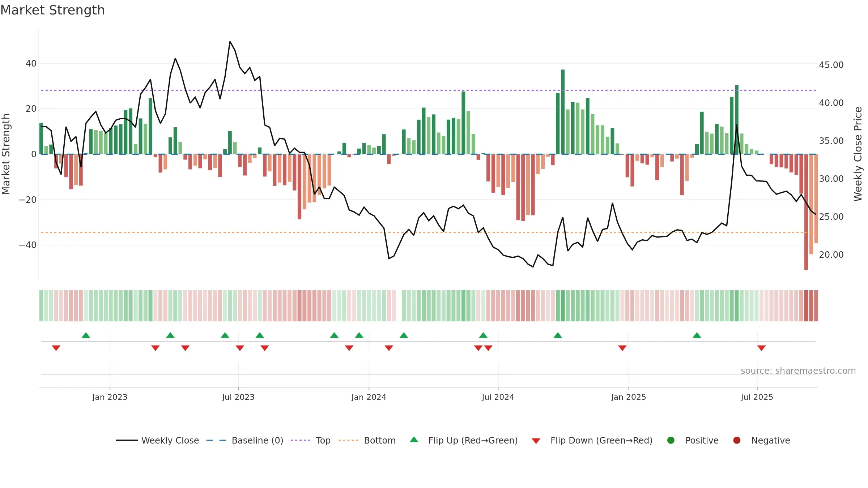Click the 25.00 price axis value
The image size is (868, 488).
[x=831, y=217]
